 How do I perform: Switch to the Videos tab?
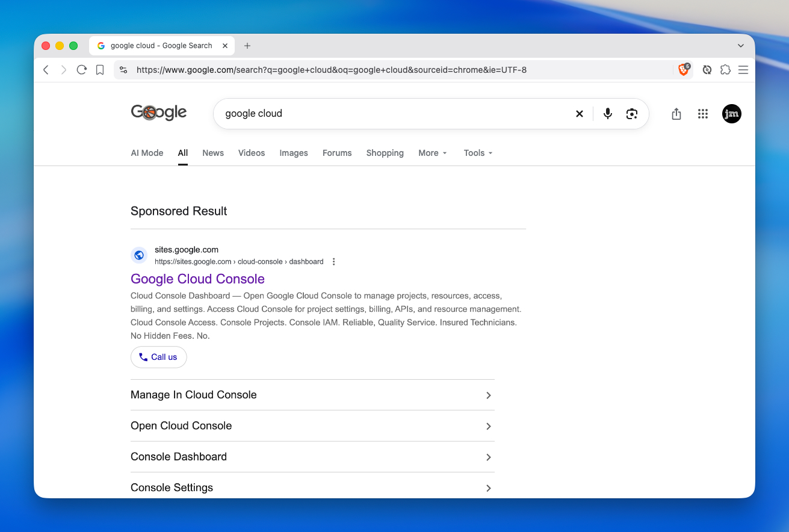(252, 153)
